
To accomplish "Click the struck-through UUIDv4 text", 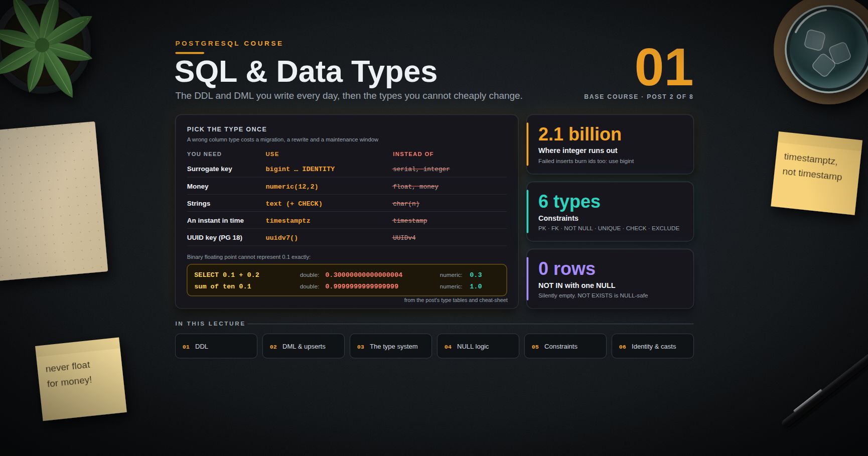I will coord(404,238).
